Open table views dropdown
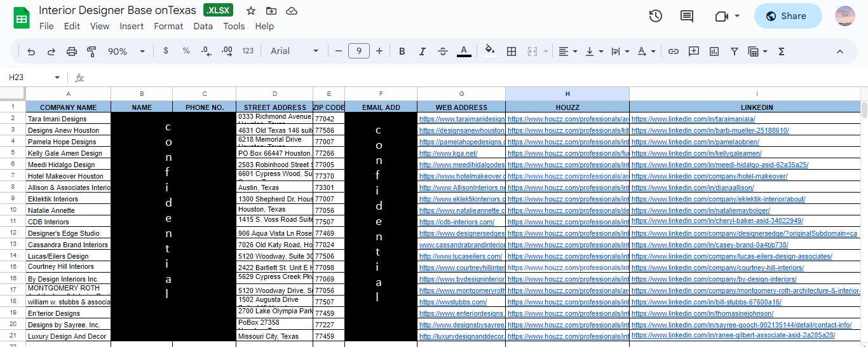 click(758, 51)
